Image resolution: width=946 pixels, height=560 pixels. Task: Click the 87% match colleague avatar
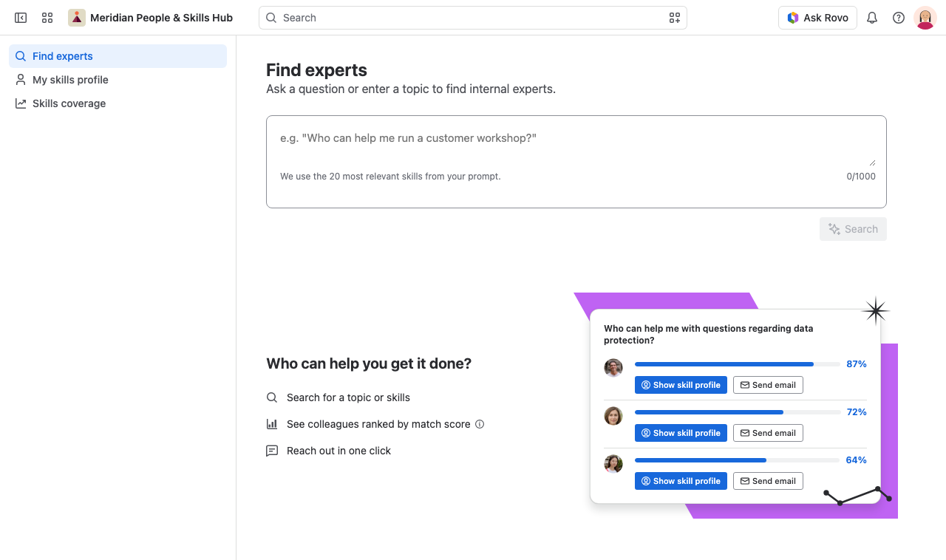coord(613,368)
